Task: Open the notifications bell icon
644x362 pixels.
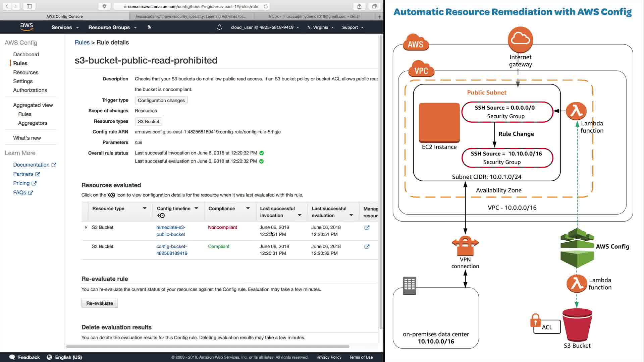Action: (x=219, y=27)
